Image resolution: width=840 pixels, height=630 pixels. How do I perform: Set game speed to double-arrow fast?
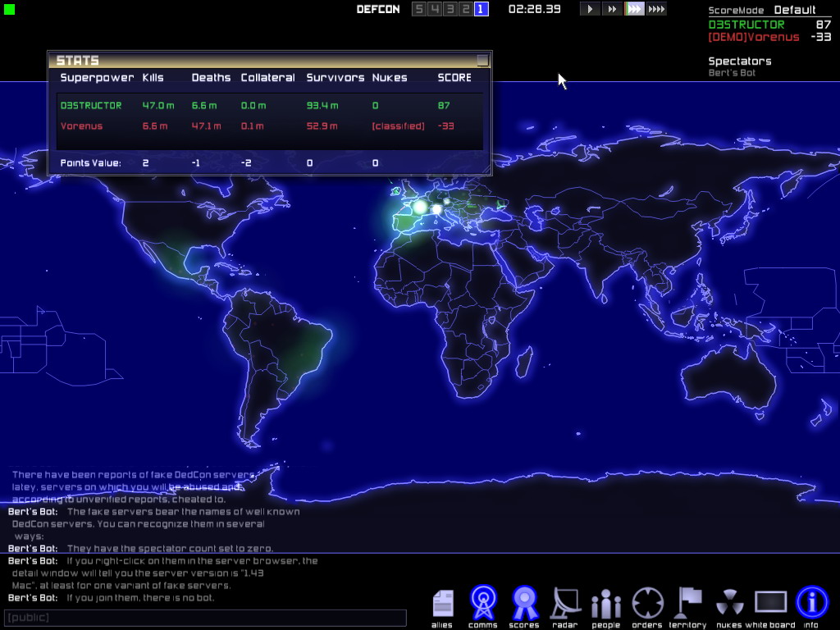coord(612,9)
